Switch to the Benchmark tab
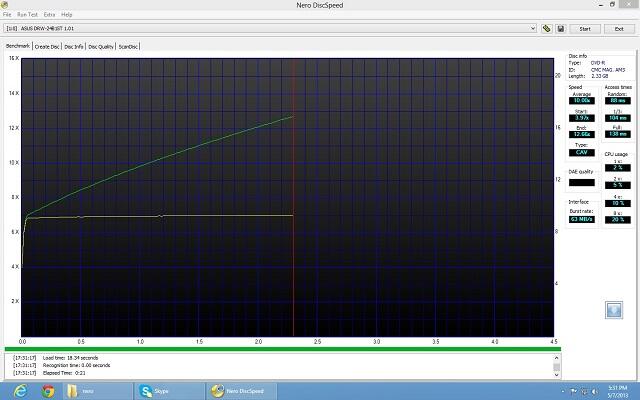640x400 pixels. (x=18, y=46)
